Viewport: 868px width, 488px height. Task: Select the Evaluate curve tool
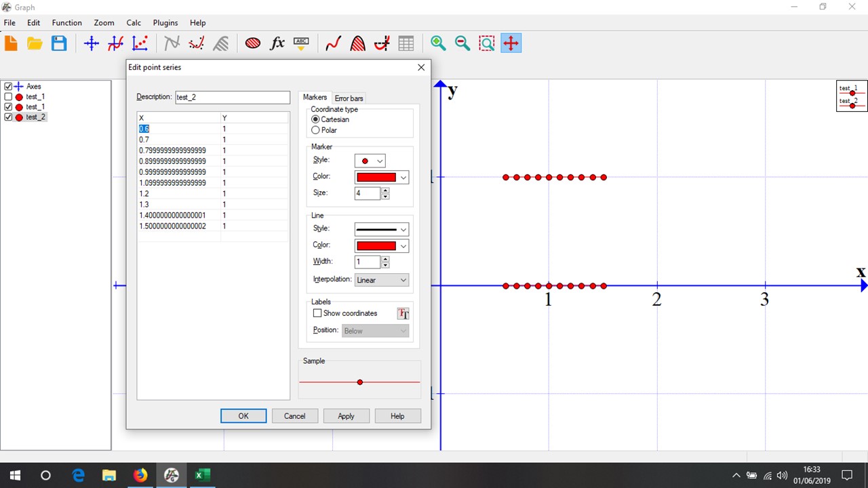(333, 43)
